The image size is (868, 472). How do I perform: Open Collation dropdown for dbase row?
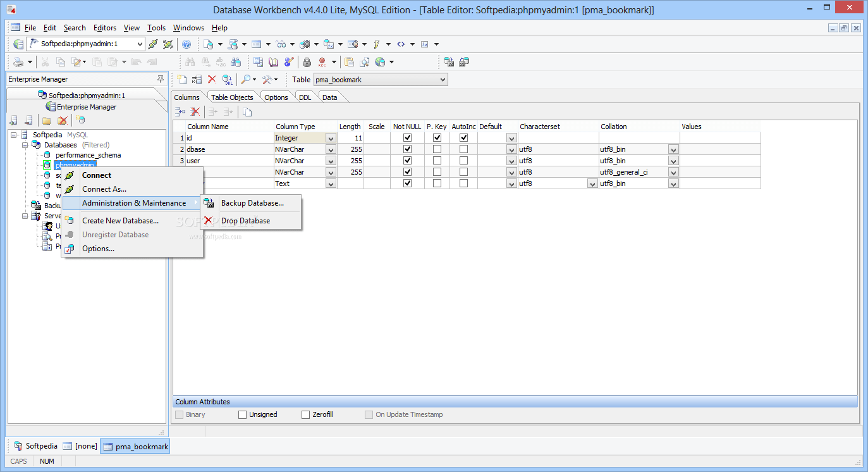[673, 150]
